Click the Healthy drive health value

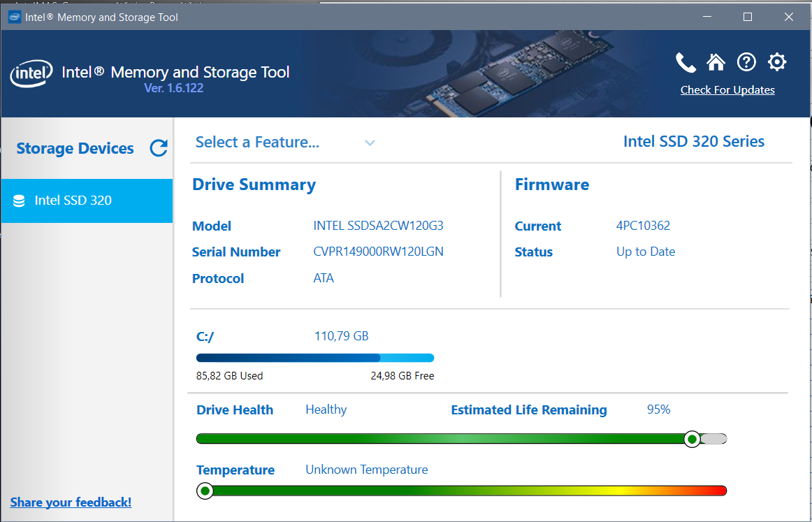[326, 409]
